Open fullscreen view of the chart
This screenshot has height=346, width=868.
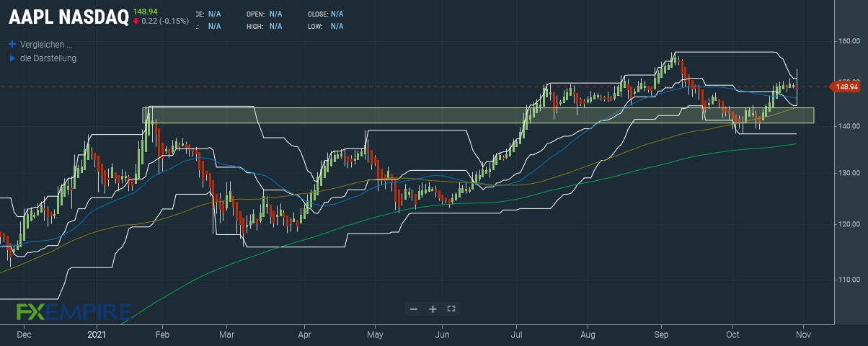tap(451, 309)
